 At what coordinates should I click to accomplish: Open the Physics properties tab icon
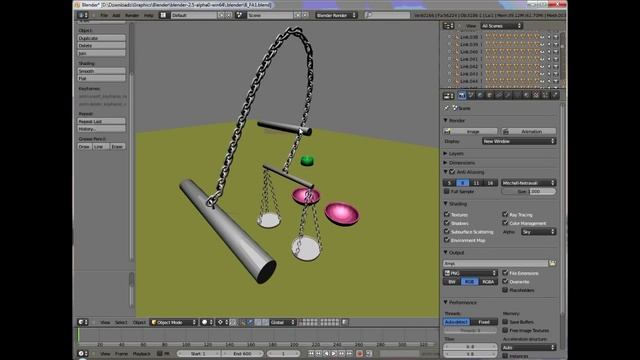555,96
